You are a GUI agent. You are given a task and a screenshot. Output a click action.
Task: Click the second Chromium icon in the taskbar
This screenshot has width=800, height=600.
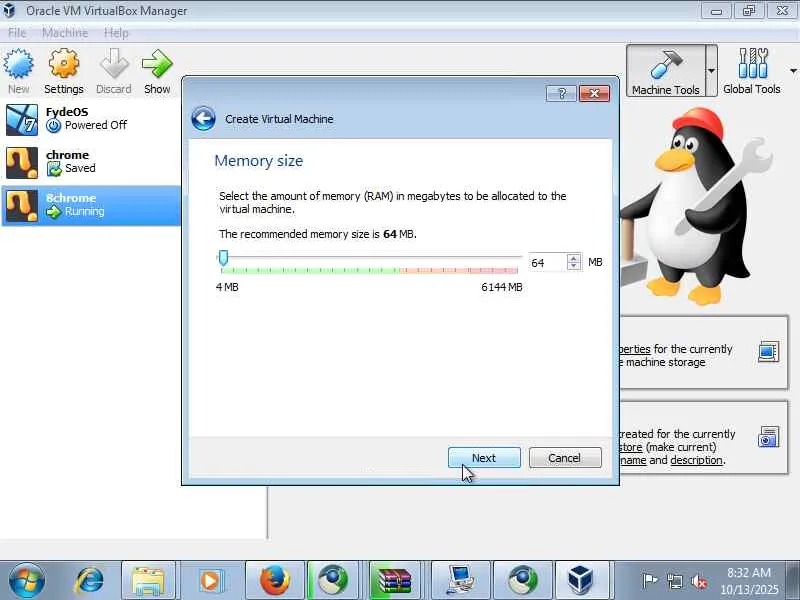[x=522, y=581]
